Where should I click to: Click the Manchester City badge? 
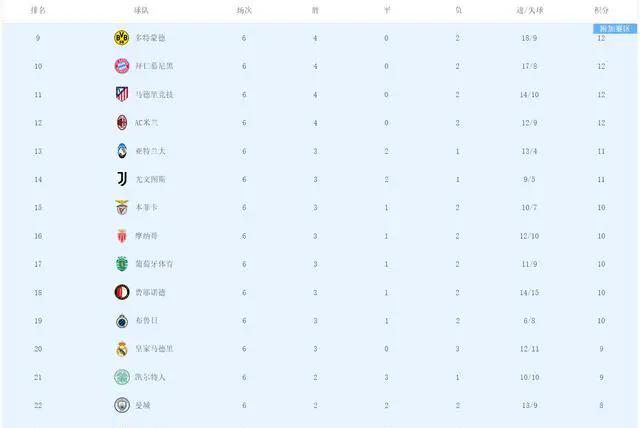pos(122,405)
